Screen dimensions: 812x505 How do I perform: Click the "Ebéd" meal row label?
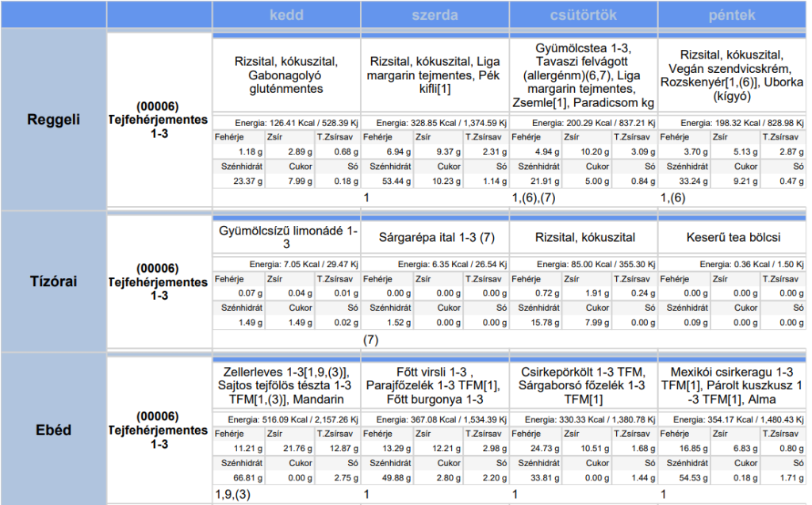(x=53, y=430)
